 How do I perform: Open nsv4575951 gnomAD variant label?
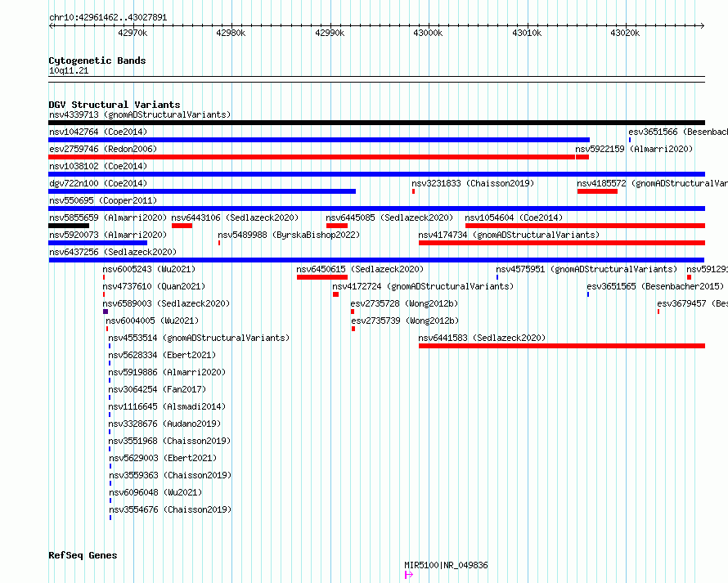pyautogui.click(x=586, y=269)
